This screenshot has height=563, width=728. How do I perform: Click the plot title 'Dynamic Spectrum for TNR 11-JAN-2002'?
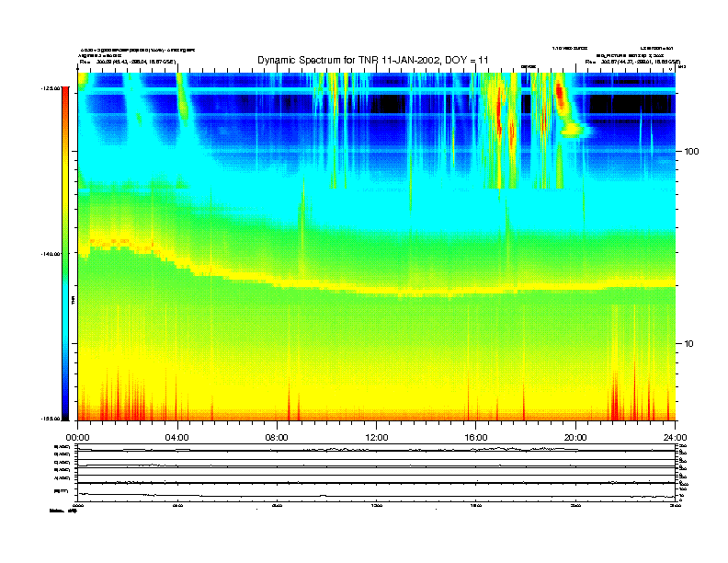pyautogui.click(x=373, y=60)
